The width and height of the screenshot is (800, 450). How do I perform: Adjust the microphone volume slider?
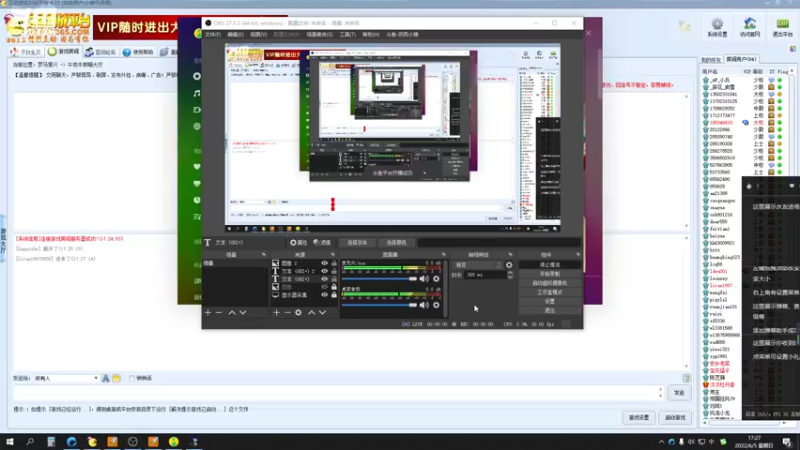(x=379, y=279)
